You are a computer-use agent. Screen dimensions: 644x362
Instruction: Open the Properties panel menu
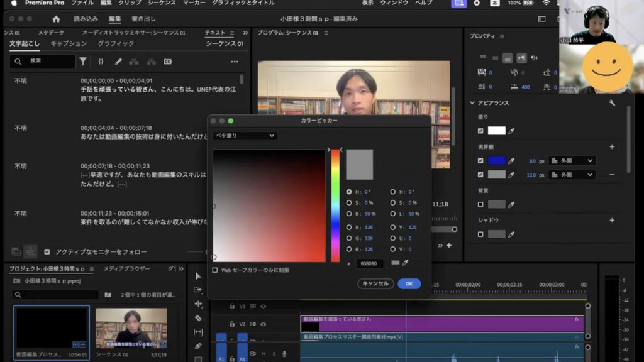pos(502,36)
